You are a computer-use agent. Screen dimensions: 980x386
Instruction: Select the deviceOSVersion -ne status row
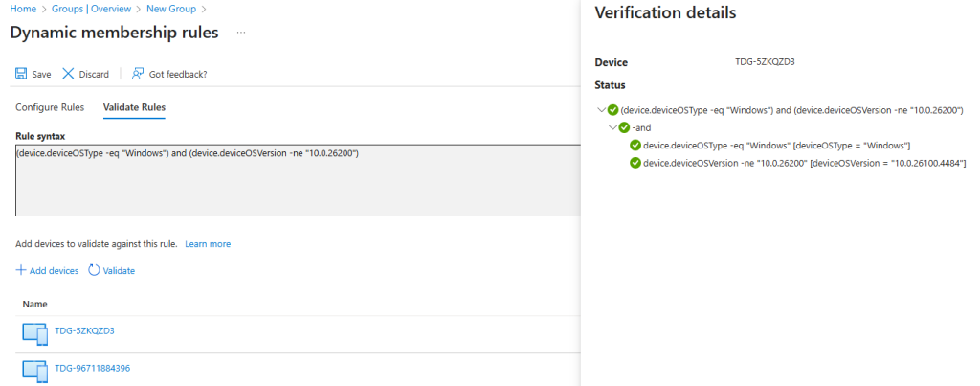click(x=804, y=163)
